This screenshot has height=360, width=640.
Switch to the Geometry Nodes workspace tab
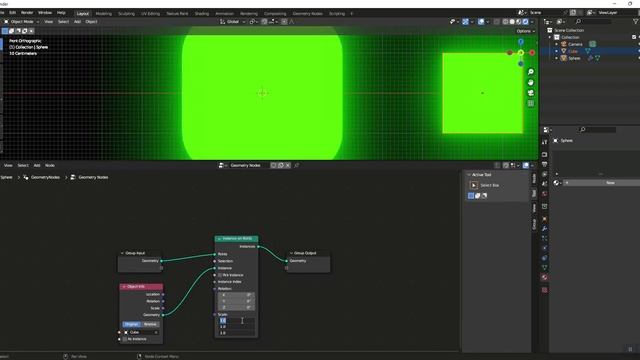click(x=307, y=13)
